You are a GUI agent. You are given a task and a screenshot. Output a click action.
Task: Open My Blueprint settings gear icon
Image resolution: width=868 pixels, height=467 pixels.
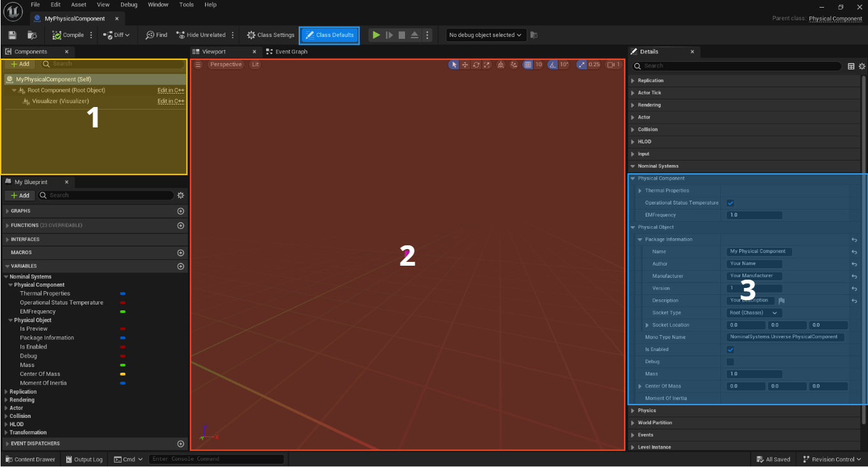181,196
